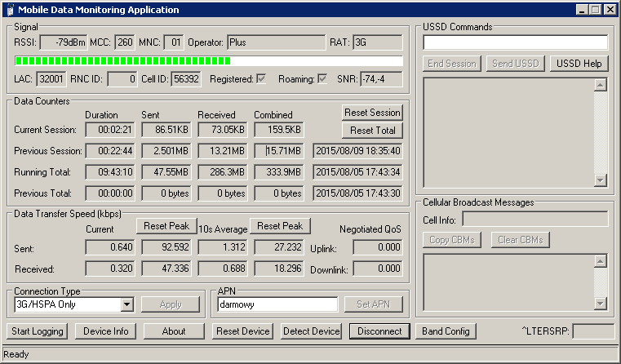Toggle the Registered checkbox
621x364 pixels.
point(262,79)
